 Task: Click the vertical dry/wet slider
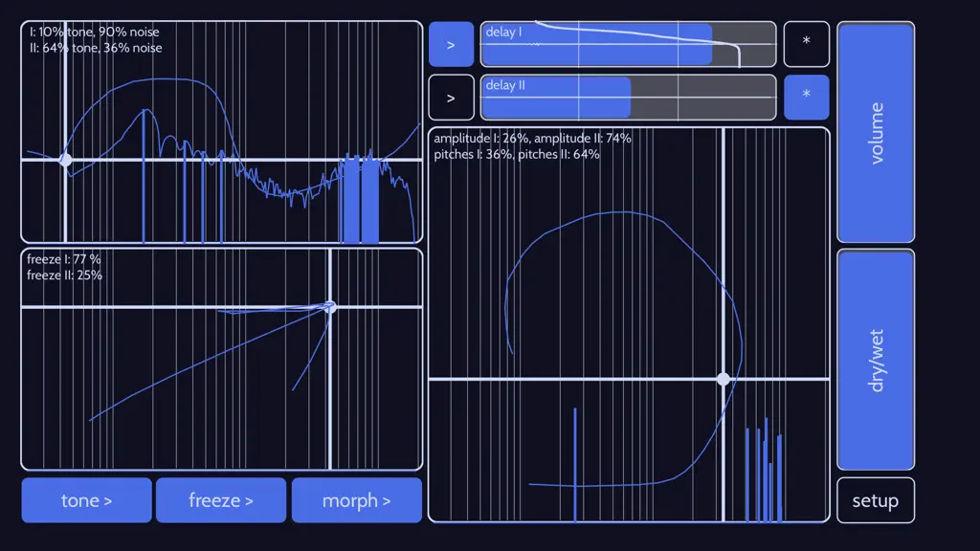876,360
